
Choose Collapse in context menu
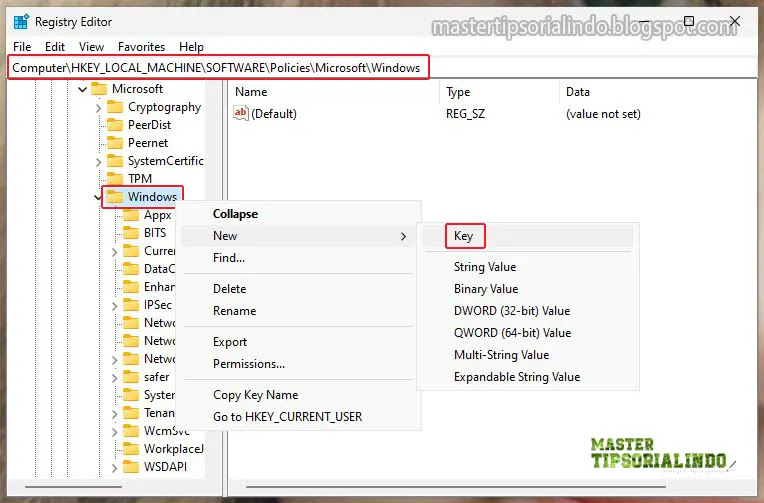298,214
